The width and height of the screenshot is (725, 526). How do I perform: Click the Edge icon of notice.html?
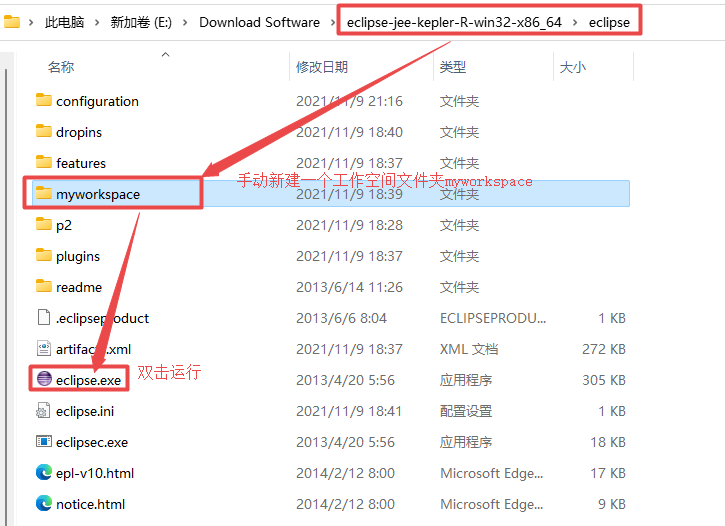[x=43, y=503]
